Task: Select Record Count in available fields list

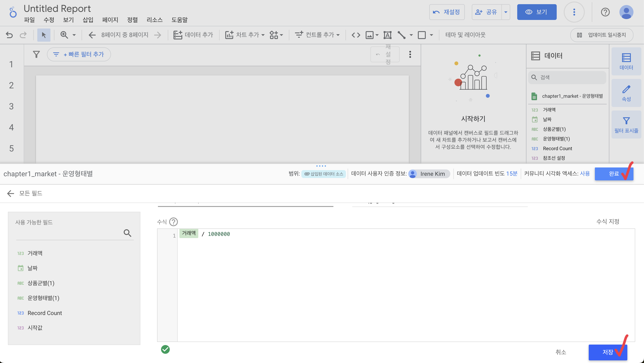Action: [x=45, y=313]
